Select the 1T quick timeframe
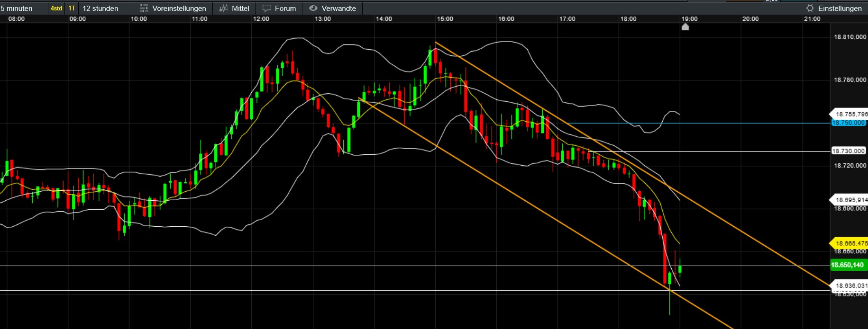Image resolution: width=868 pixels, height=329 pixels. coord(72,9)
